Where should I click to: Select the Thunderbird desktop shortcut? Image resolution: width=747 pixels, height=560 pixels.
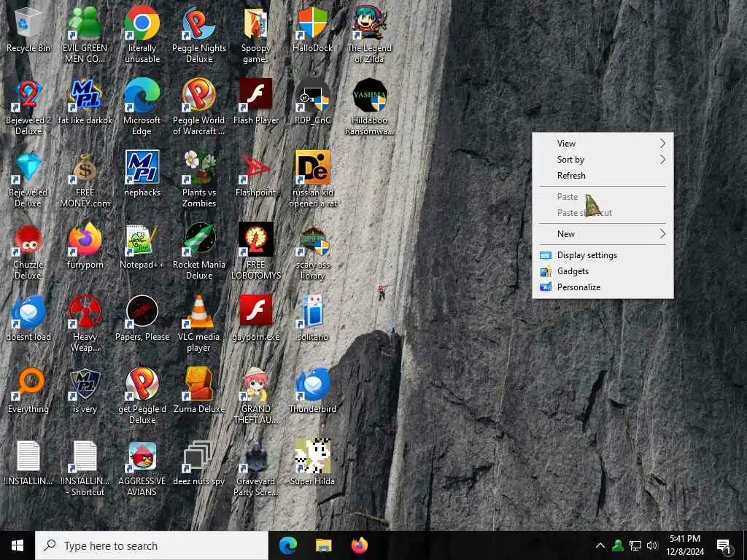312,392
